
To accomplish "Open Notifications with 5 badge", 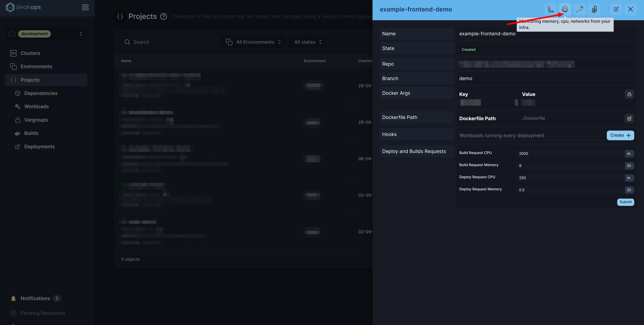I will click(x=36, y=298).
